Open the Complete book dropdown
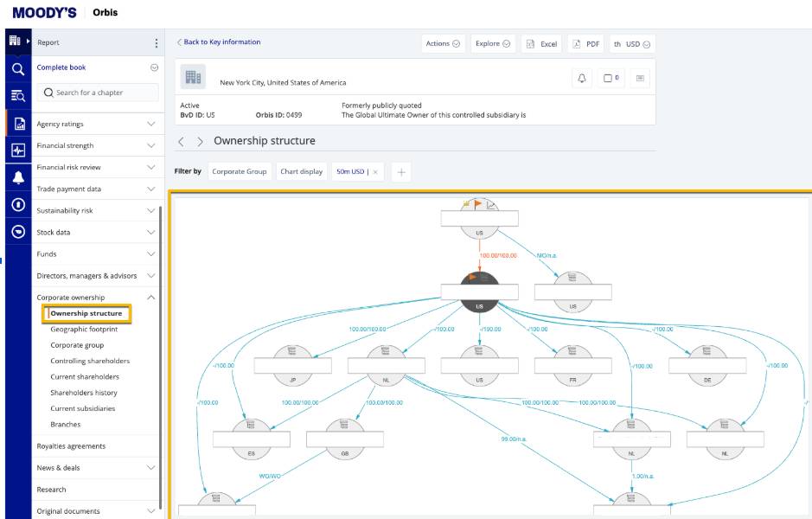 click(154, 67)
